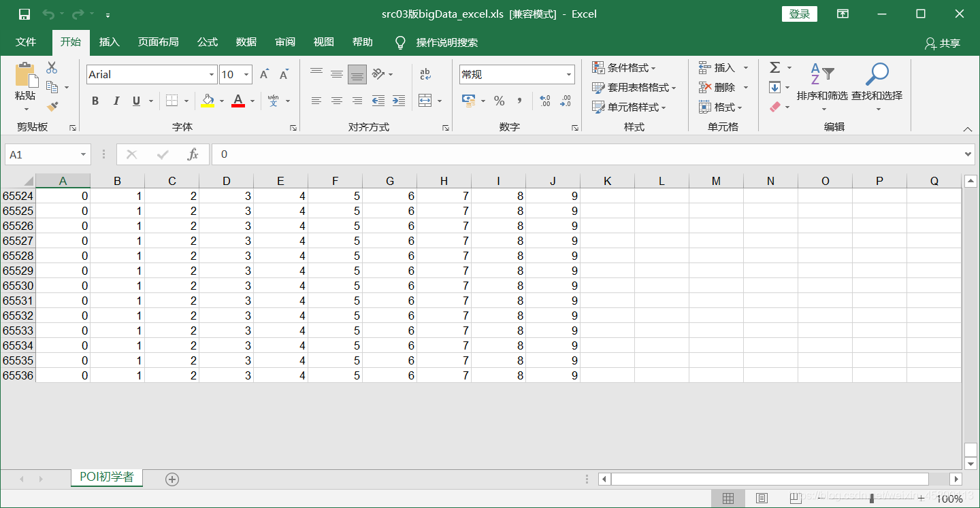The height and width of the screenshot is (508, 980).
Task: Apply comma style
Action: point(519,101)
